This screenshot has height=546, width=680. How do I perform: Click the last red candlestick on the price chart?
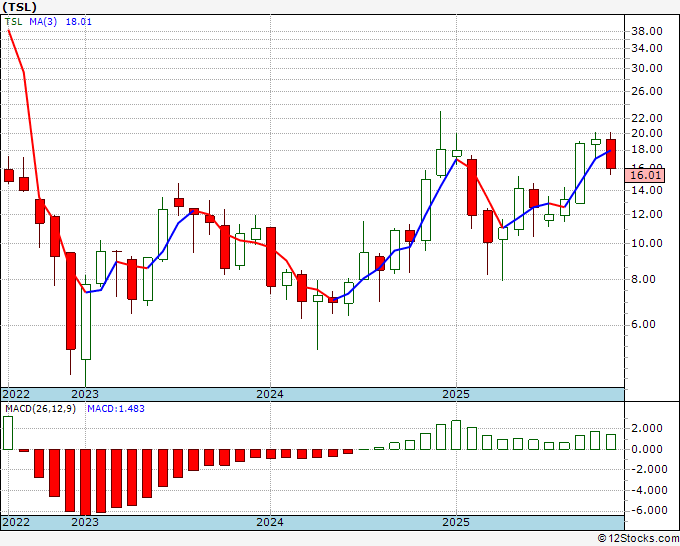tap(611, 154)
